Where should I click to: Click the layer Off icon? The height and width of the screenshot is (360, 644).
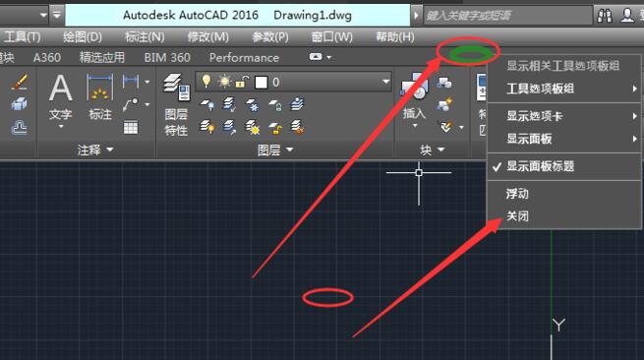click(x=206, y=105)
